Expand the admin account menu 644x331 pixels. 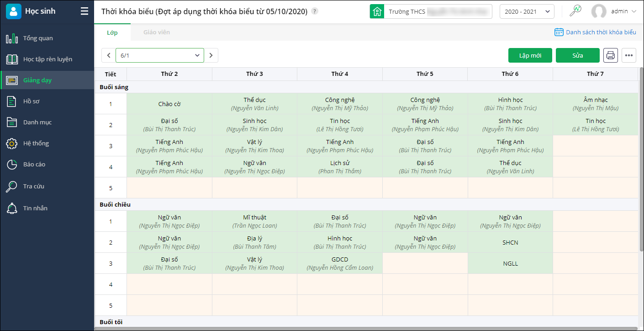(x=633, y=11)
